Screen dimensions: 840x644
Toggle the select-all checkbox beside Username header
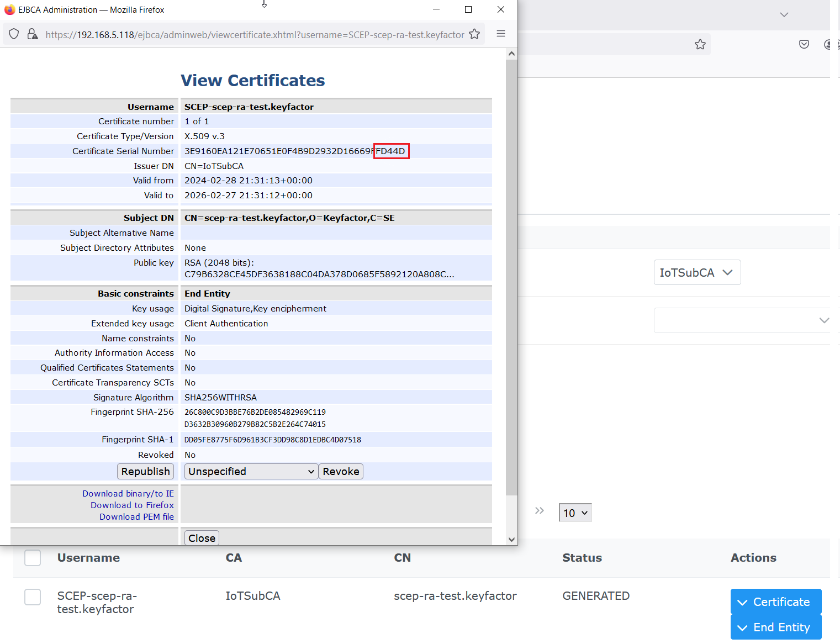click(33, 558)
